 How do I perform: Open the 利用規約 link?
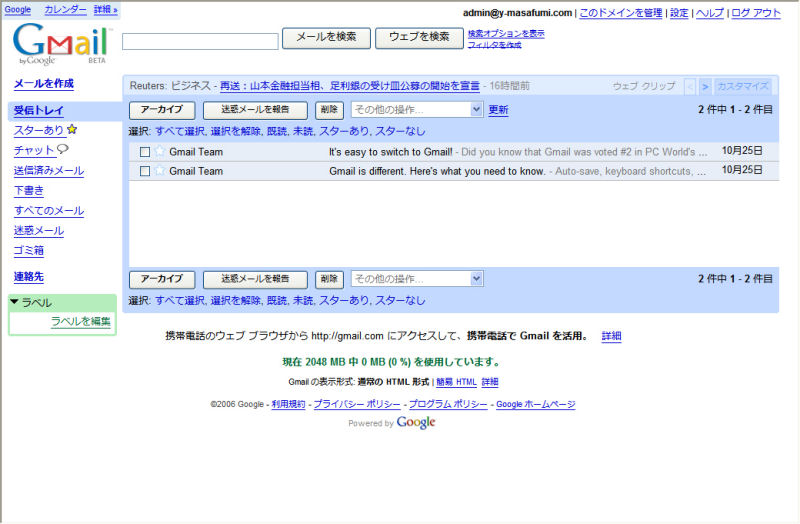288,404
